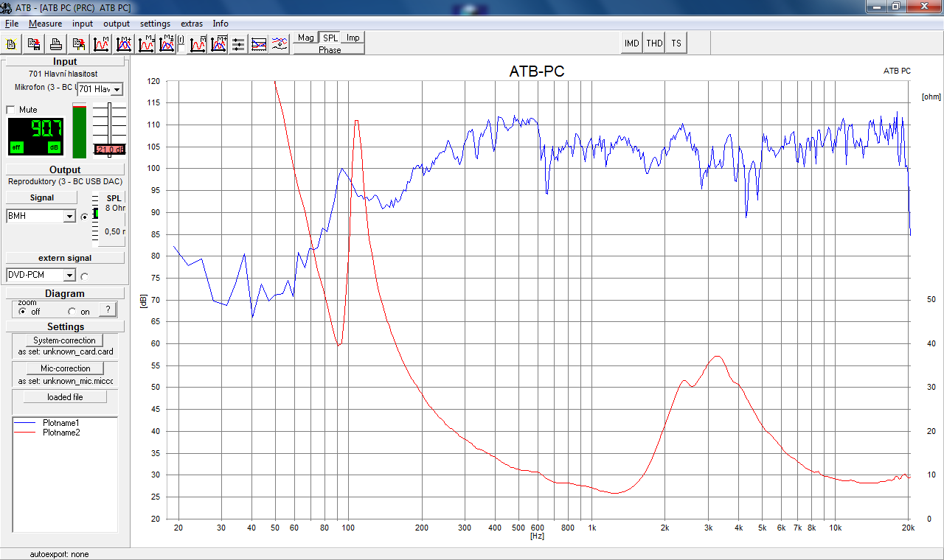This screenshot has height=560, width=944.
Task: Click the extern signal header button
Action: (x=65, y=258)
